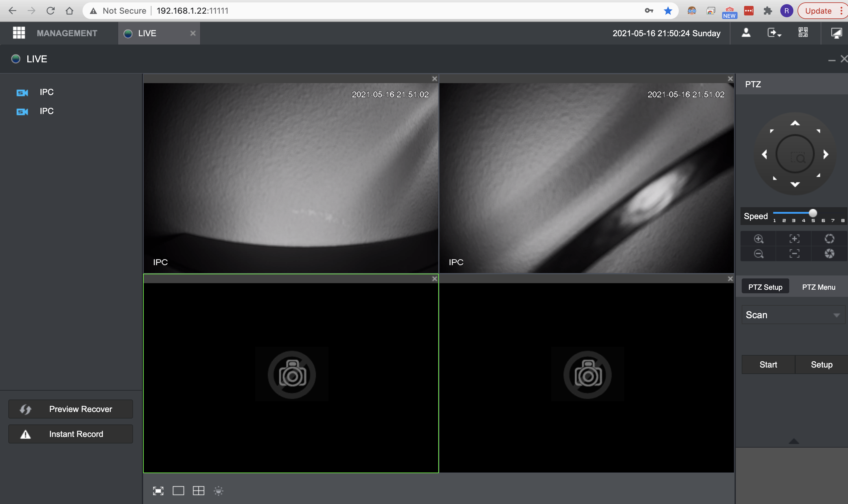Move PTZ camera up-right diagonally
Image resolution: width=848 pixels, height=504 pixels.
pos(818,131)
